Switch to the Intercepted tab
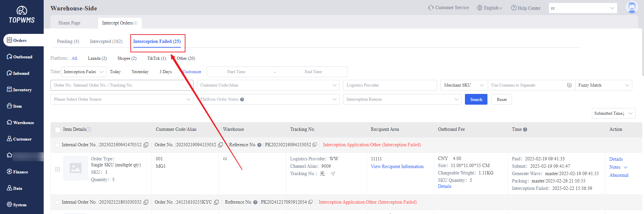 click(106, 41)
